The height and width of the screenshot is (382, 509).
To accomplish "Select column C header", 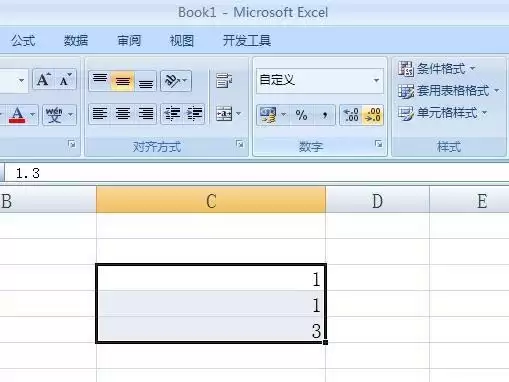I will (x=211, y=201).
